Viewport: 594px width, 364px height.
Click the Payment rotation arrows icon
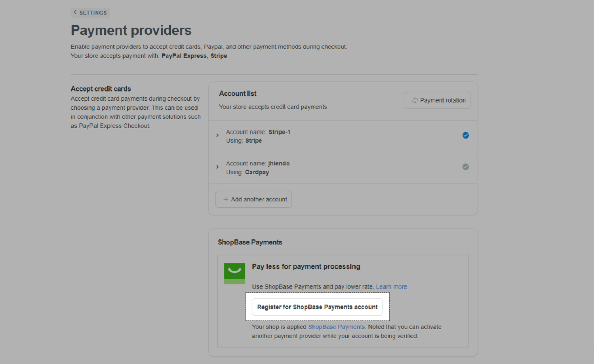[x=415, y=100]
